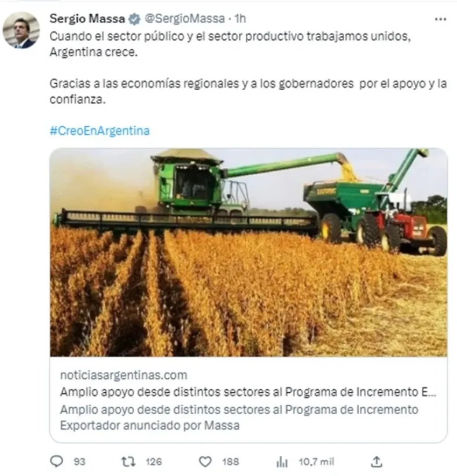Click the Sergio Massa display name
Screen dimensions: 457x476
pos(87,19)
